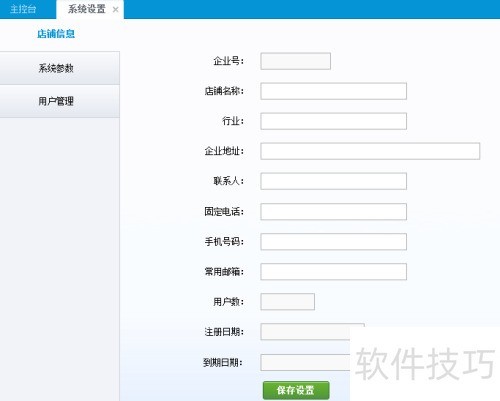
Task: Click the 行业 input field
Action: click(333, 121)
